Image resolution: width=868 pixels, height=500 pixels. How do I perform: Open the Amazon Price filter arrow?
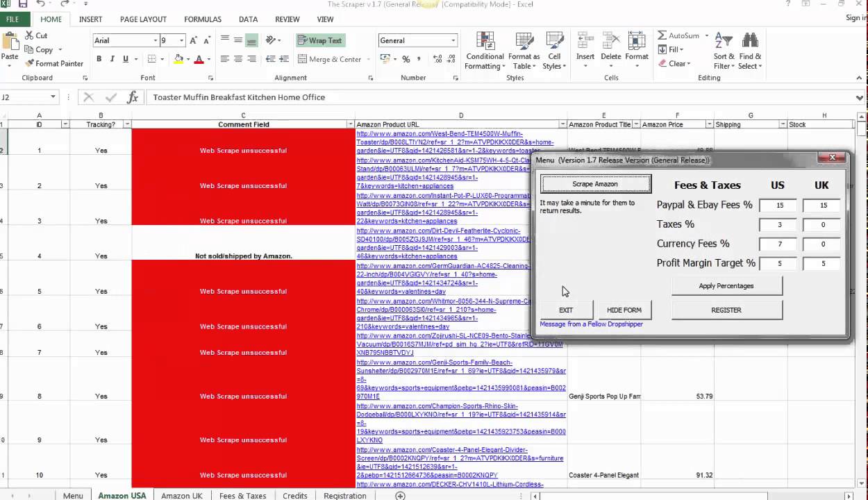click(709, 124)
